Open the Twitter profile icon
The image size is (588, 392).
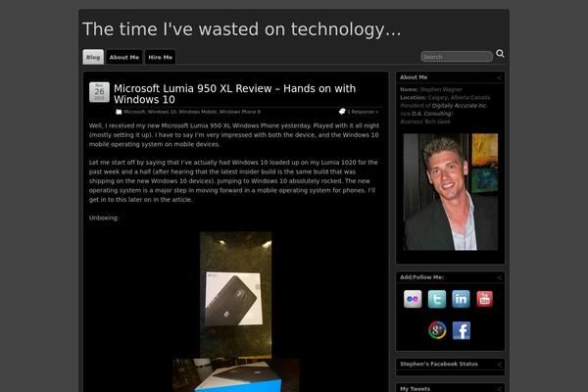(437, 299)
